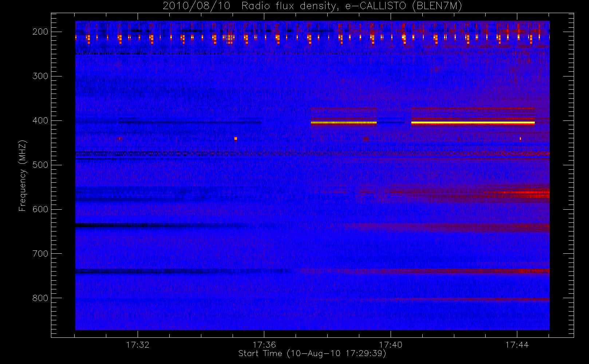
Task: Click the 600 frequency tick label
Action: point(40,209)
